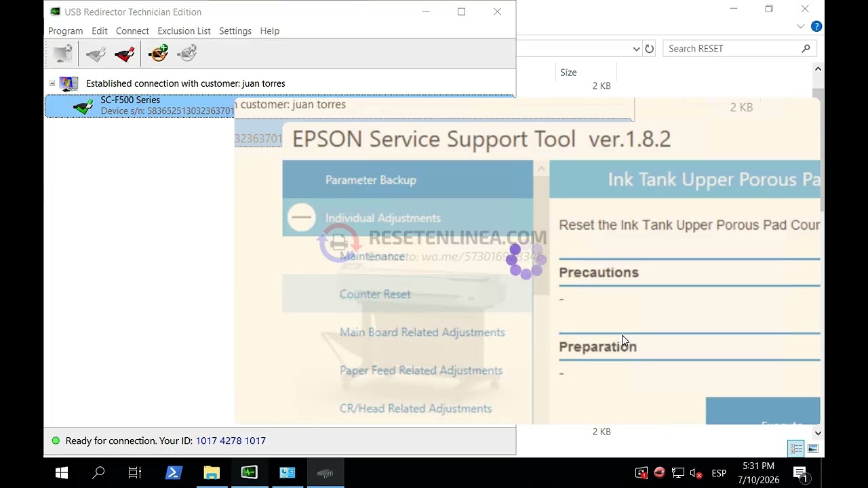Collapse the Individual Adjustments section
Viewport: 868px width, 488px height.
coord(302,218)
